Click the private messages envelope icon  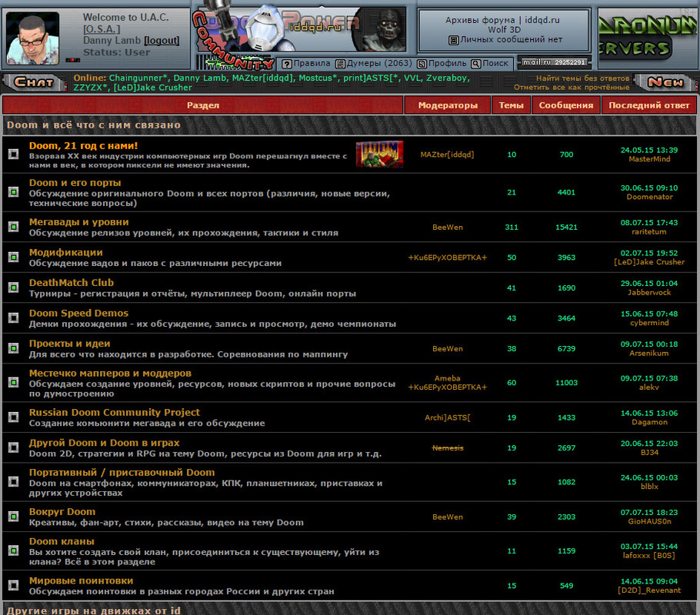pos(454,41)
